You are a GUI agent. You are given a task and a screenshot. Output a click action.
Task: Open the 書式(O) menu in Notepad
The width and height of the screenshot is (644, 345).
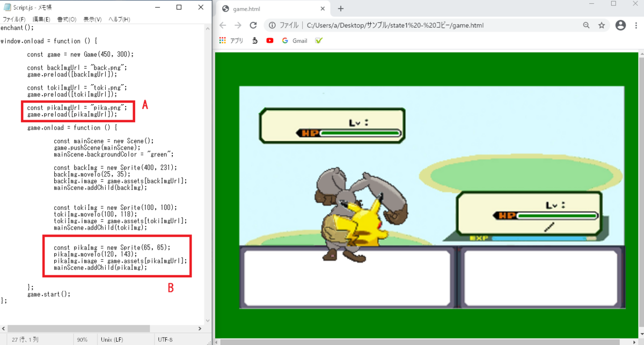tap(67, 19)
